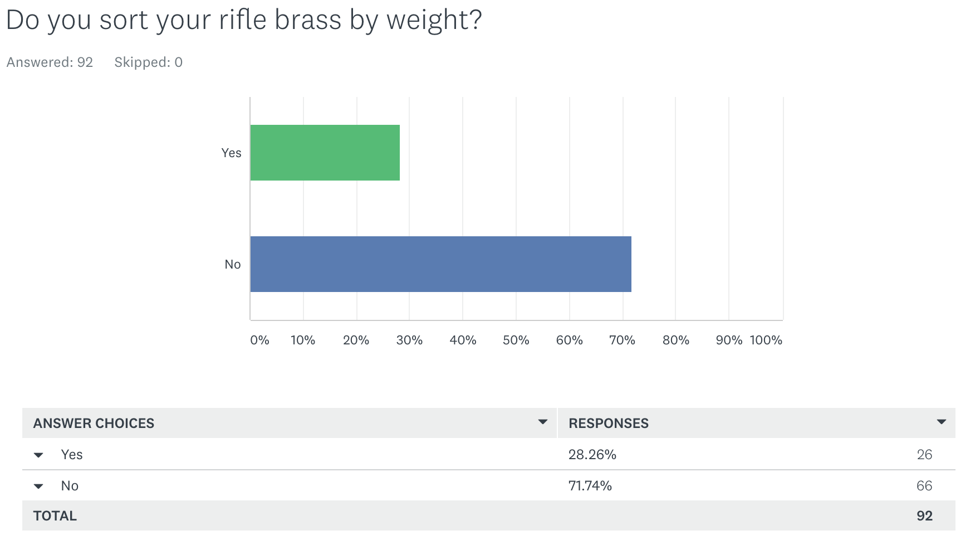The image size is (980, 545).
Task: Select the Answered: 92 text
Action: 50,62
